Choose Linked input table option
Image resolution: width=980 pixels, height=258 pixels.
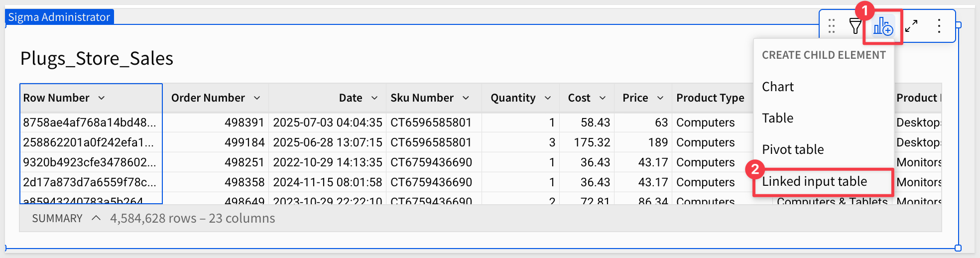coord(814,181)
